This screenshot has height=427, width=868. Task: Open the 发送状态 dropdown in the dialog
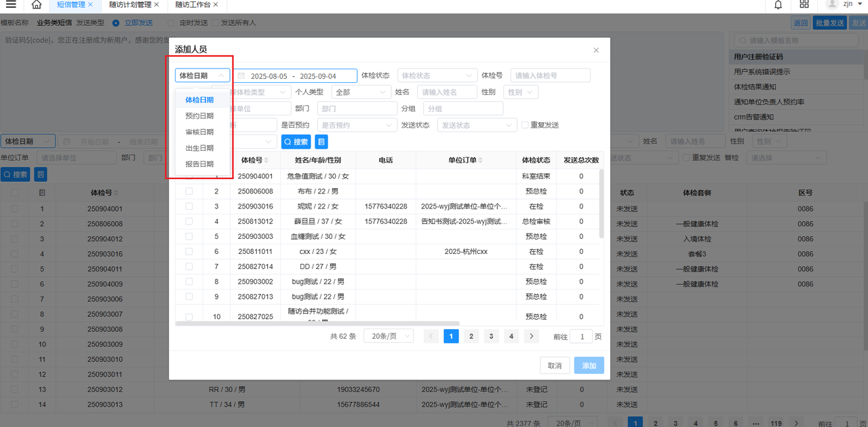(x=478, y=126)
